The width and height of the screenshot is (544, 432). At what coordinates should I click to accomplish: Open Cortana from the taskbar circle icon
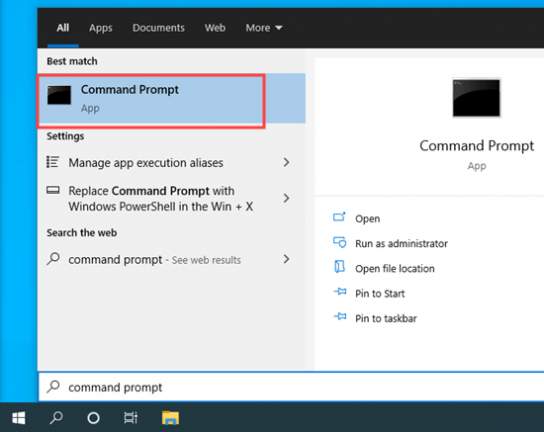[93, 418]
